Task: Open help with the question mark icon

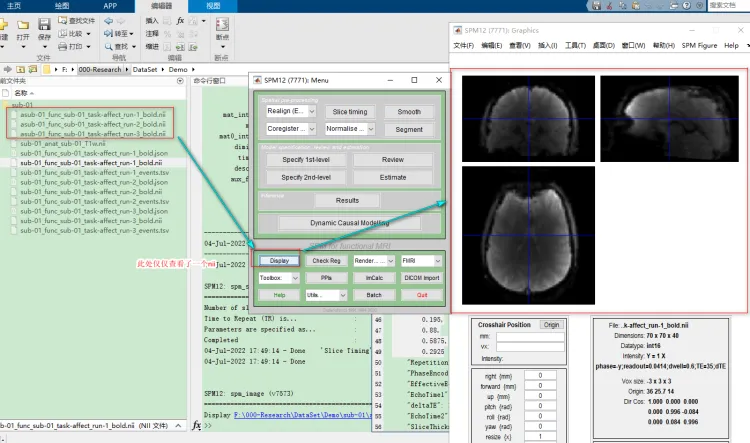Action: click(687, 6)
